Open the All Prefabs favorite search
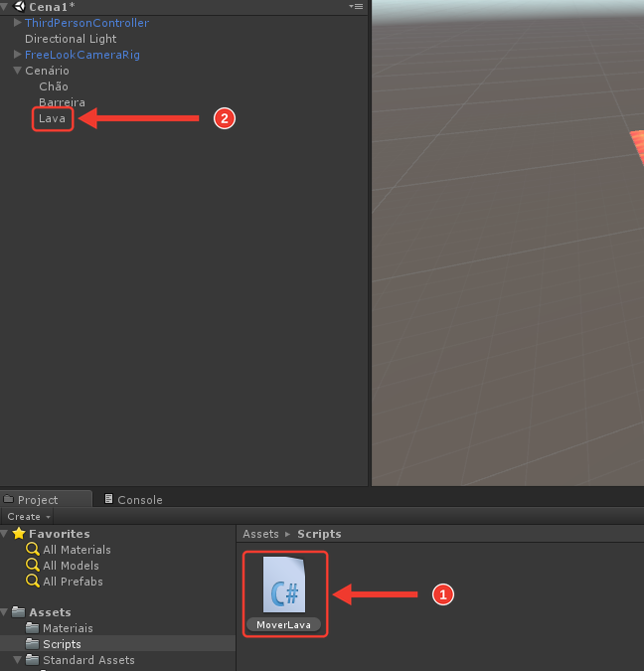This screenshot has height=671, width=644. tap(73, 582)
